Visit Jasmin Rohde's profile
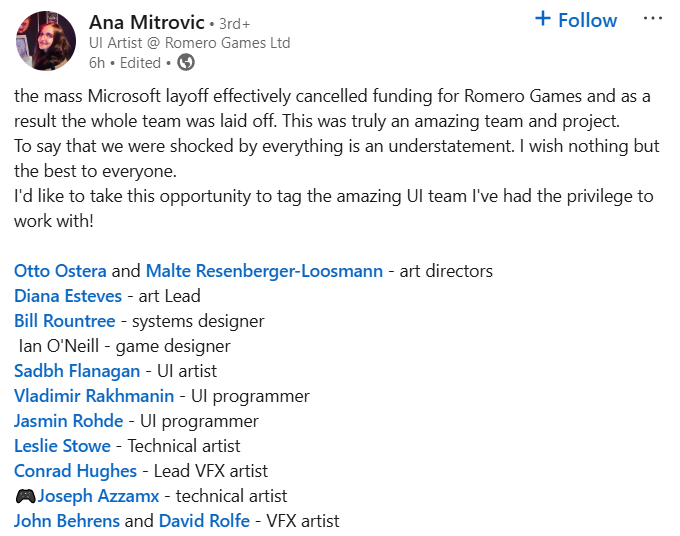Viewport: 680px width, 536px height. point(69,421)
